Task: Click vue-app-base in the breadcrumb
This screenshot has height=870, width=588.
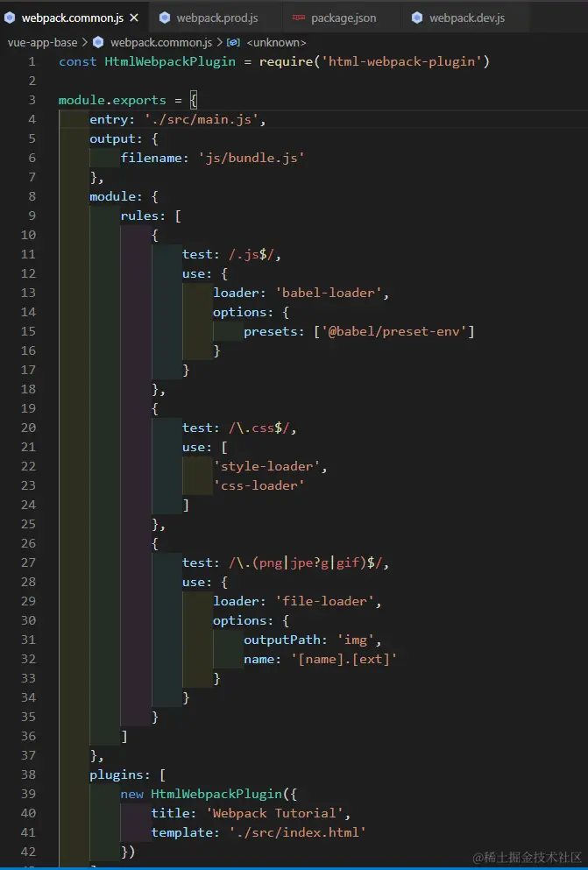Action: (x=43, y=42)
